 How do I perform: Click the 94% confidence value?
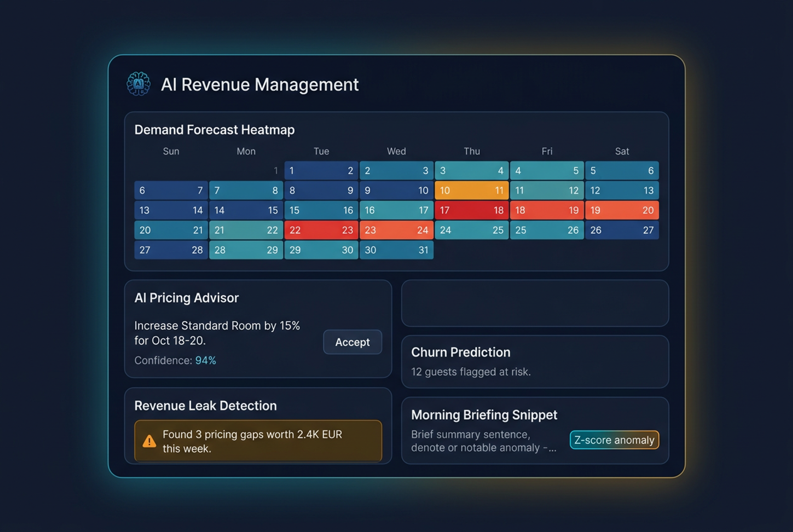[x=205, y=360]
